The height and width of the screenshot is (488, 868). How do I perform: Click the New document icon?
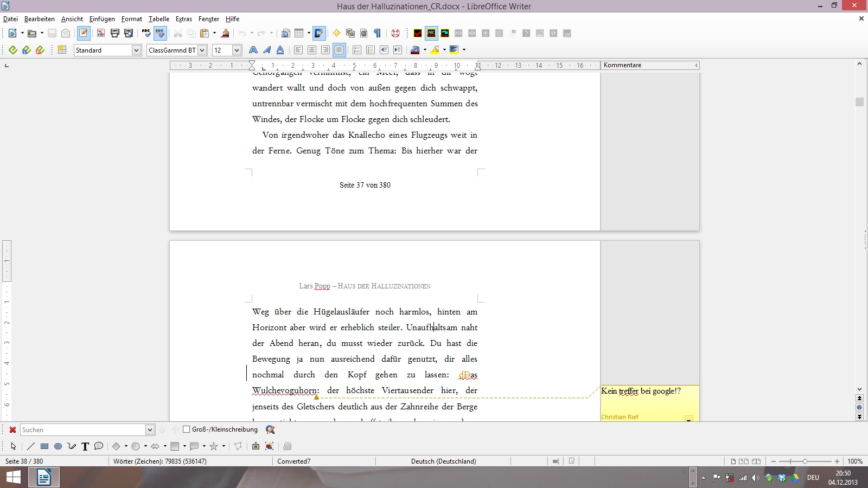tap(12, 33)
